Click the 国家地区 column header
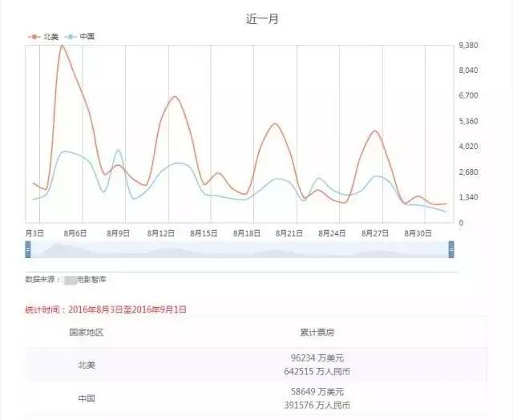513x420 pixels. [87, 330]
